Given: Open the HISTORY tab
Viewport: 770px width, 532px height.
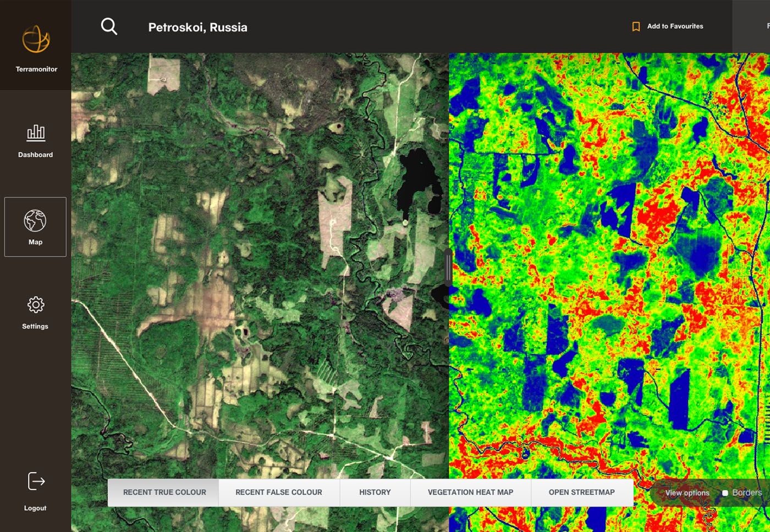Looking at the screenshot, I should tap(375, 492).
